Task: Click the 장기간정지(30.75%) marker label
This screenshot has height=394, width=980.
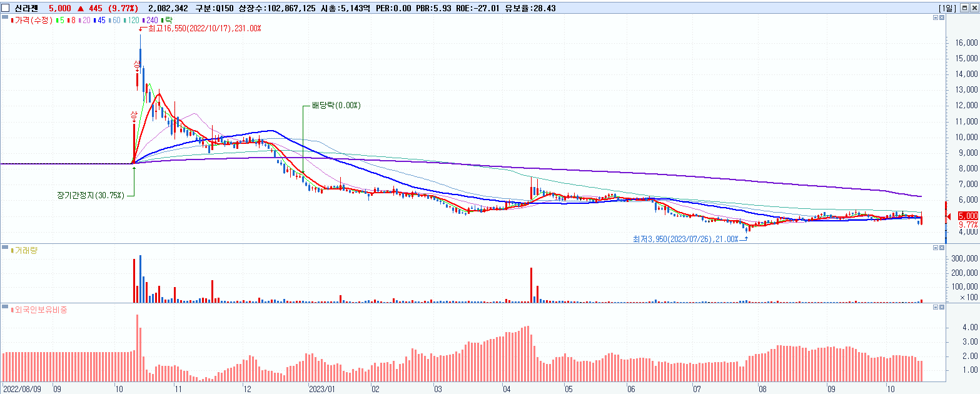Action: [x=91, y=195]
